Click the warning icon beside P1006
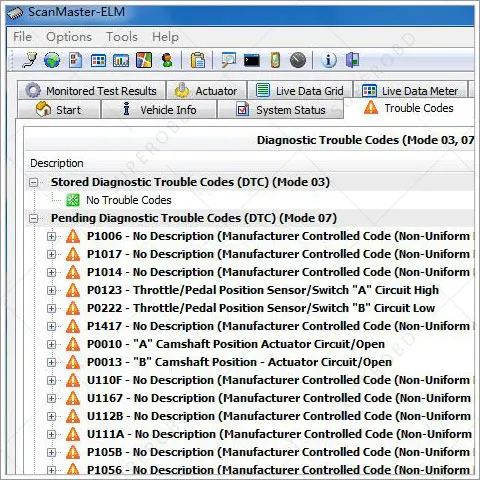The height and width of the screenshot is (480, 480). pyautogui.click(x=73, y=236)
